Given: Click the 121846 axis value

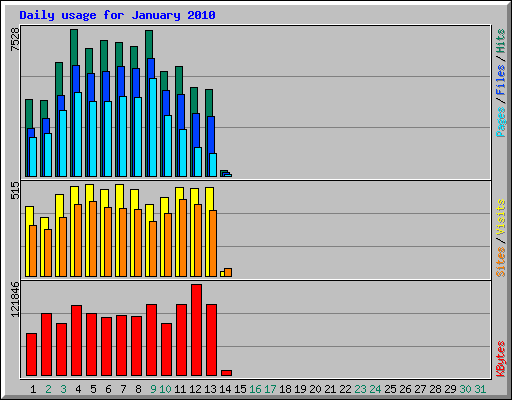Looking at the screenshot, I should (x=15, y=299).
